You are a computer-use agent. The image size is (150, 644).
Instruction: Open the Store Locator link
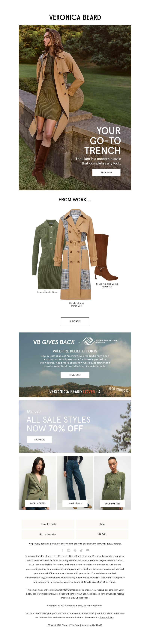[x=48, y=534]
